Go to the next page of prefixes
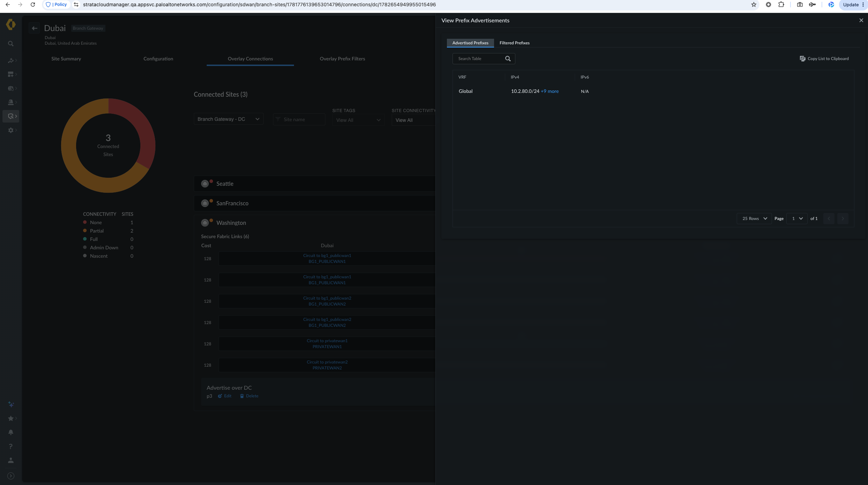This screenshot has width=868, height=485. (843, 219)
